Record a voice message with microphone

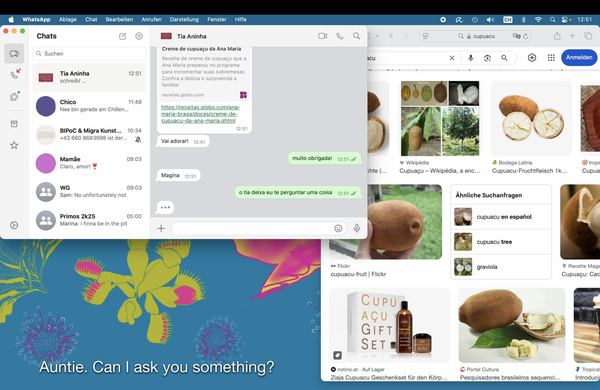coord(357,228)
